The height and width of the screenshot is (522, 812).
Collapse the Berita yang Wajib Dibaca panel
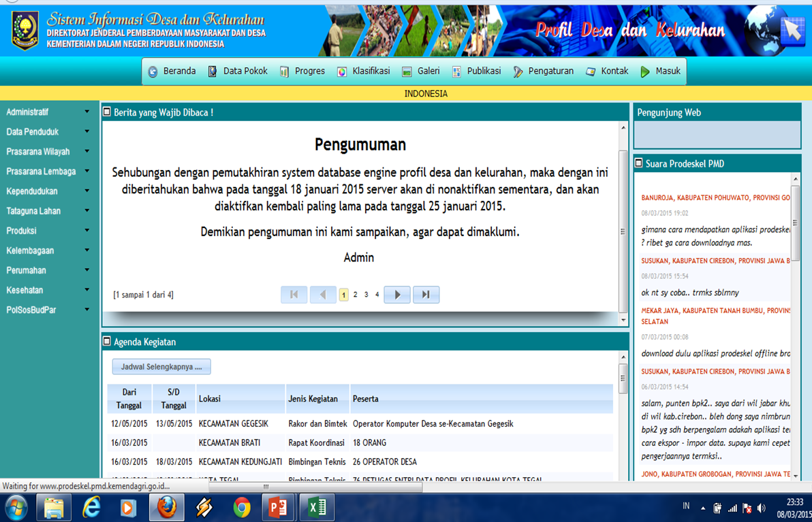(x=106, y=112)
